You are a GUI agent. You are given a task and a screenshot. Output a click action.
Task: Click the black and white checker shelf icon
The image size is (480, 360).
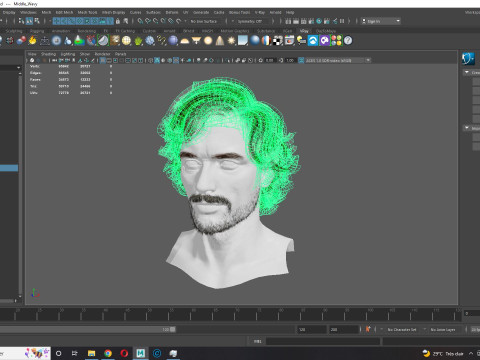(278, 41)
